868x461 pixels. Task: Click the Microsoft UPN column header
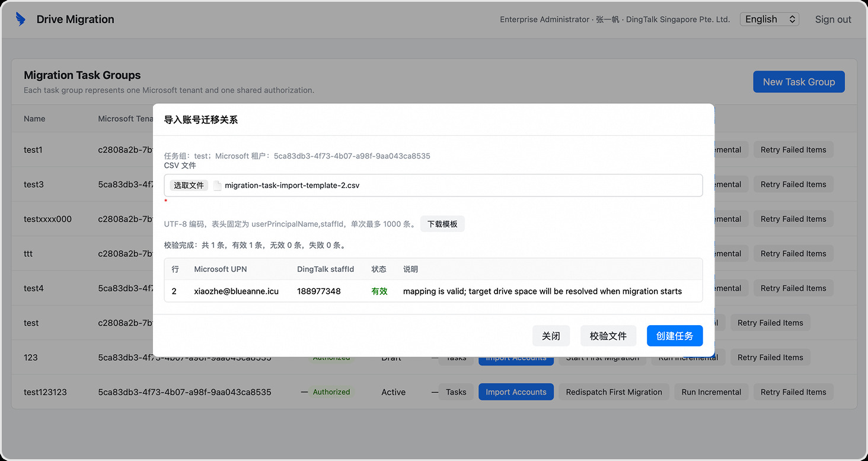(x=220, y=269)
